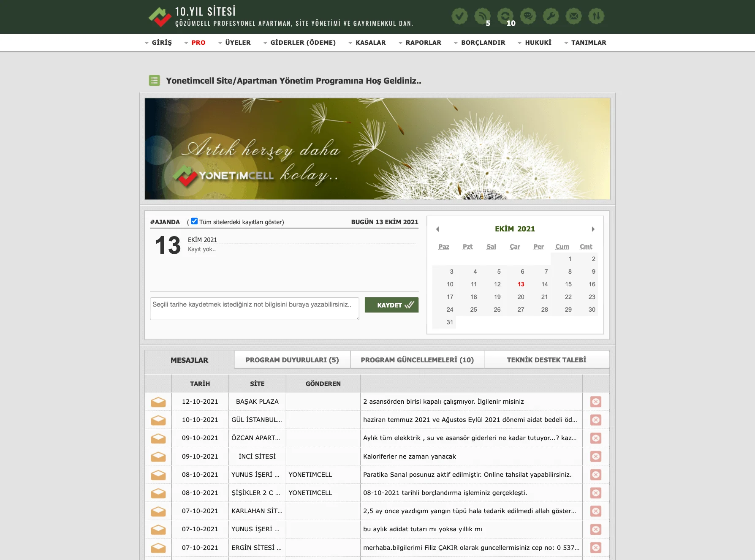Open envelope icon for ŞİŞİKLER 2 C message
This screenshot has height=560, width=755.
pos(158,493)
